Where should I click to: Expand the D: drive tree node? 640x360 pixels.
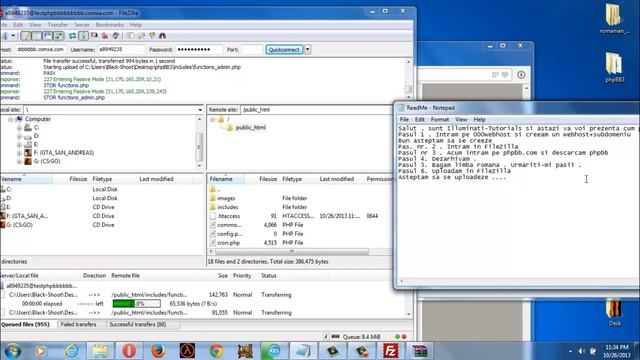tap(19, 136)
